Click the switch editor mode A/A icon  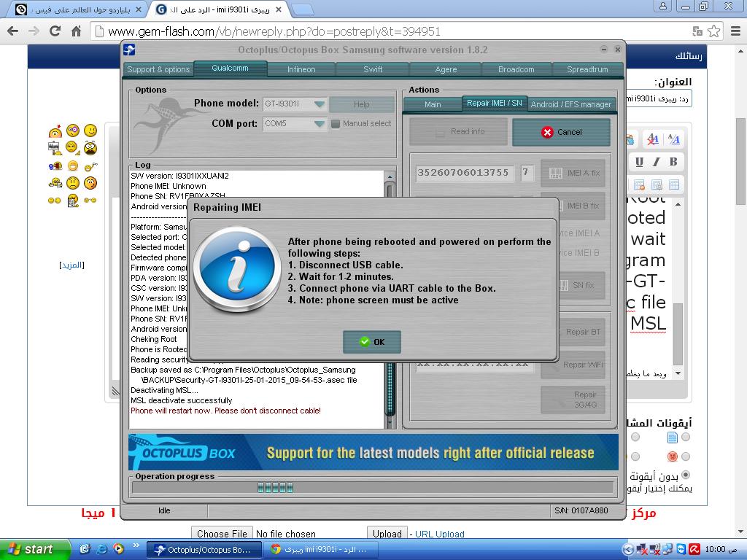(673, 139)
